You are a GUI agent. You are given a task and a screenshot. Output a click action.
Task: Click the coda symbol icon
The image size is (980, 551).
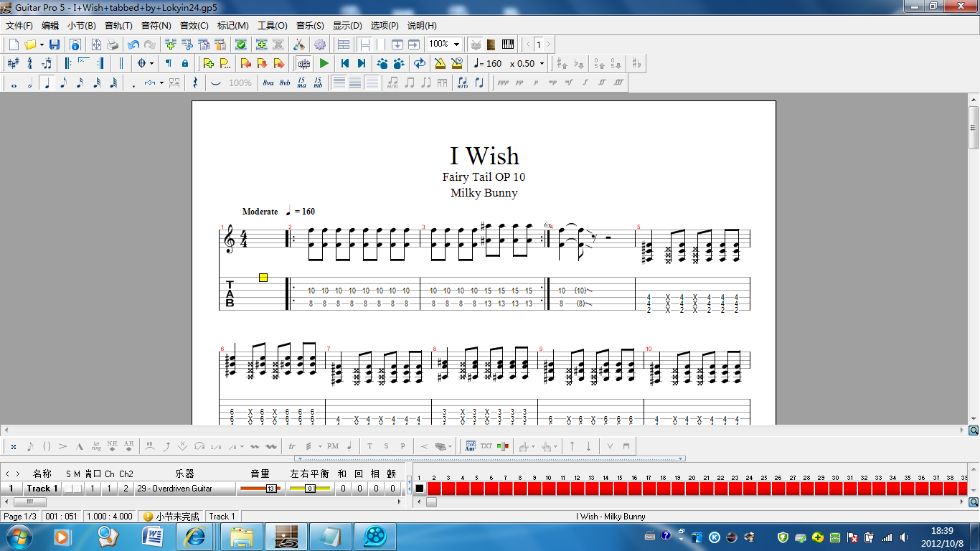(141, 63)
